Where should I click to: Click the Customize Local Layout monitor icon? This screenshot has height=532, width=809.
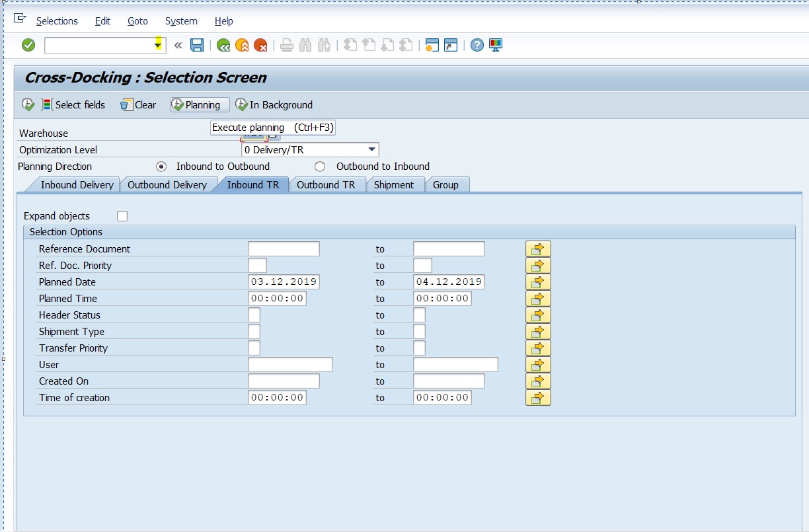pyautogui.click(x=496, y=45)
